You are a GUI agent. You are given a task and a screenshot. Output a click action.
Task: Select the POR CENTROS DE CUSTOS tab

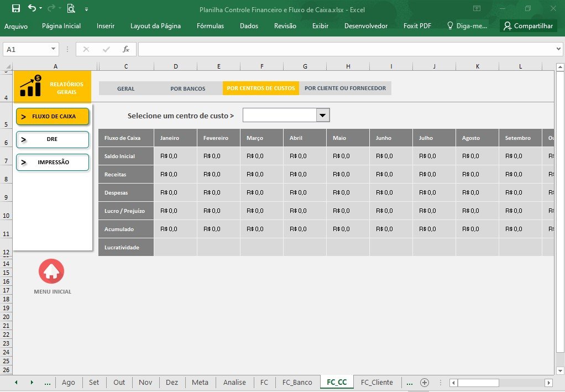[261, 88]
